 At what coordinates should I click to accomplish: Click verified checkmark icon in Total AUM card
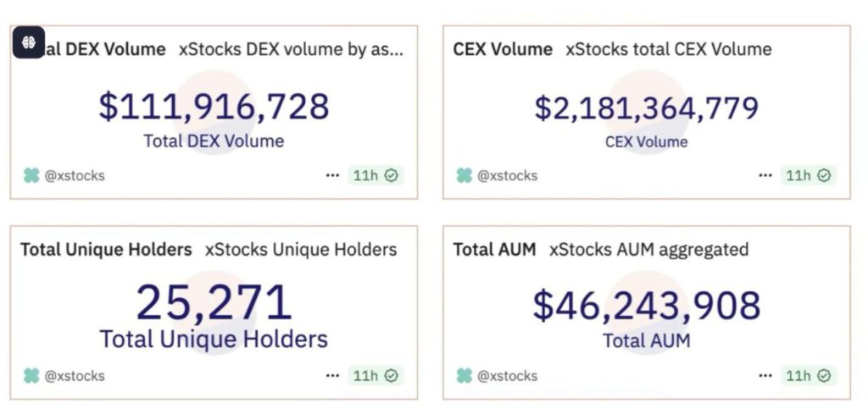tap(824, 375)
